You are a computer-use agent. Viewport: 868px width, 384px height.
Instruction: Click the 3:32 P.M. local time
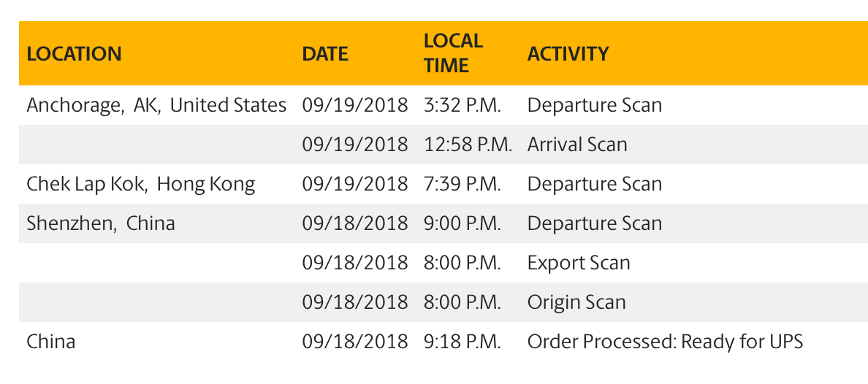462,105
